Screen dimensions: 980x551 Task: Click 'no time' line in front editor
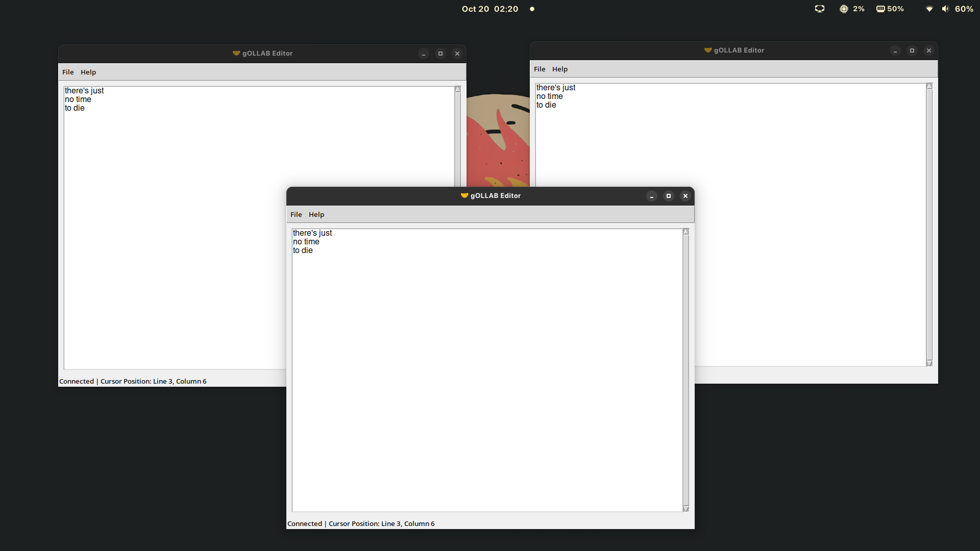click(x=306, y=242)
